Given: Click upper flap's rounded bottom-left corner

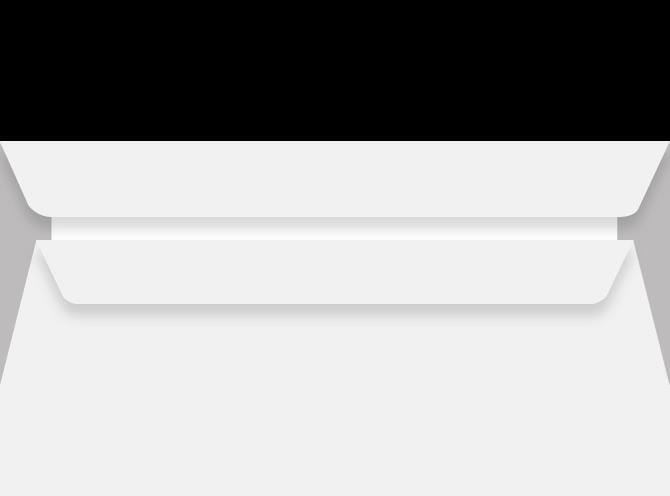Looking at the screenshot, I should [38, 210].
